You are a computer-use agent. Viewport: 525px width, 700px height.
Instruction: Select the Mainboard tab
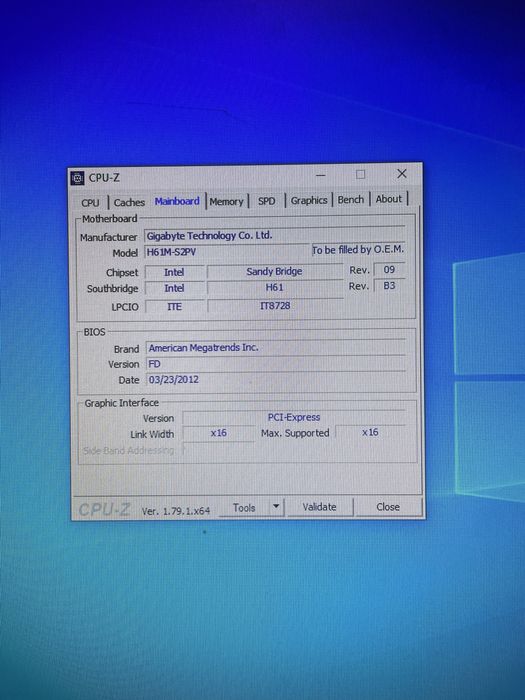coord(177,201)
